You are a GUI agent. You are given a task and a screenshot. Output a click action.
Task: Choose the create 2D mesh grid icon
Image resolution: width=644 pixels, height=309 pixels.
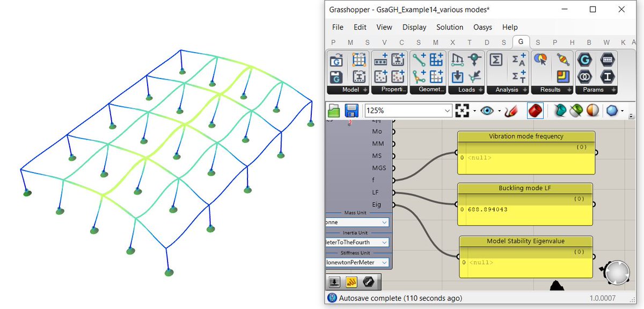click(436, 60)
